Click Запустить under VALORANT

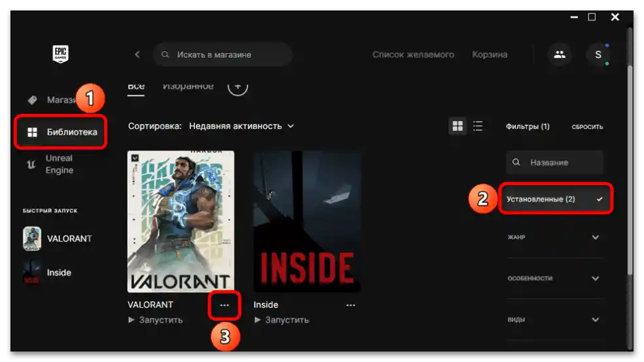tap(155, 319)
